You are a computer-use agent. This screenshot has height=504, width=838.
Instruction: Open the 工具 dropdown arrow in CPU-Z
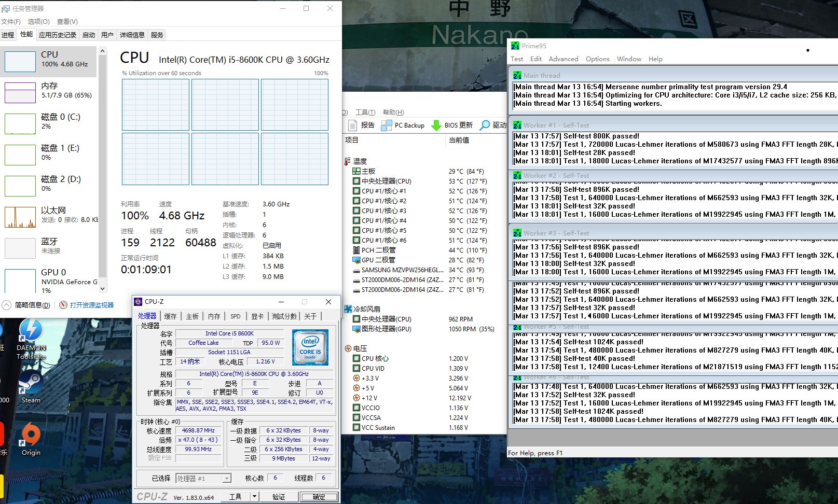point(254,496)
